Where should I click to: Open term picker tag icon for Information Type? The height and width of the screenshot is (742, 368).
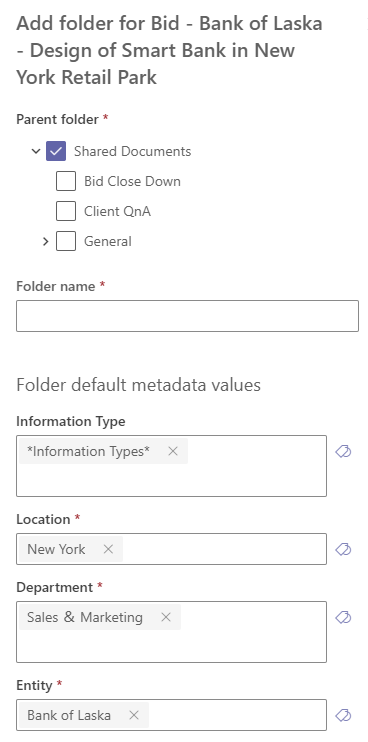(x=343, y=452)
